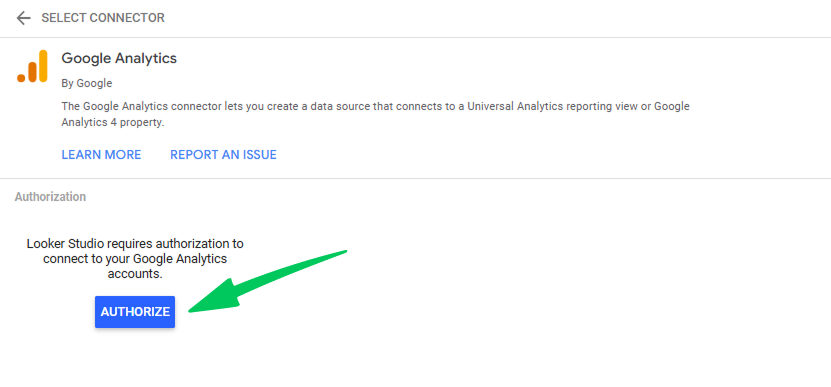This screenshot has height=387, width=831.
Task: Click the Authorization section heading
Action: pos(50,197)
